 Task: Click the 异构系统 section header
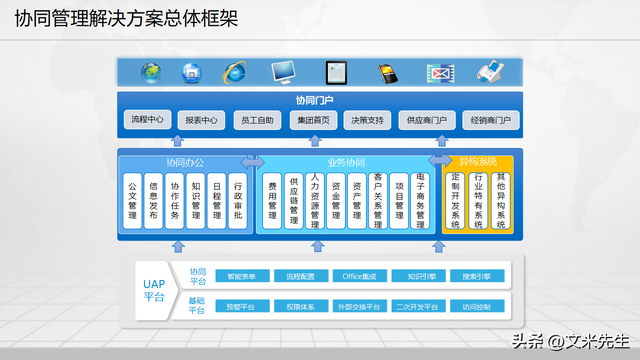click(x=478, y=162)
